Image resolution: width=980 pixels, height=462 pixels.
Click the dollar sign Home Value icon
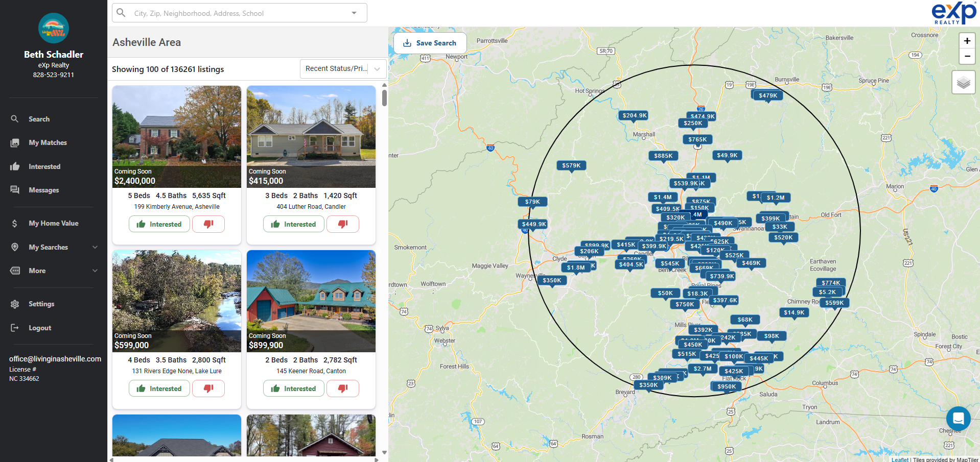point(15,223)
